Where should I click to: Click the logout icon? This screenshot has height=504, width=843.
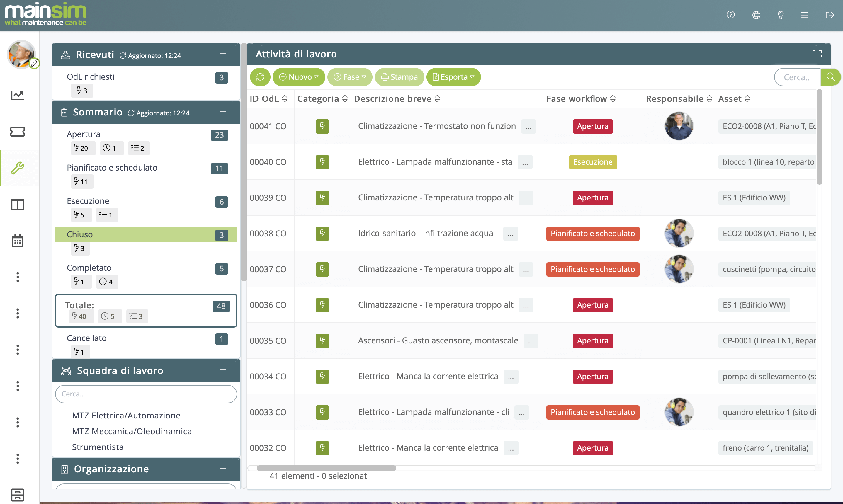click(830, 15)
